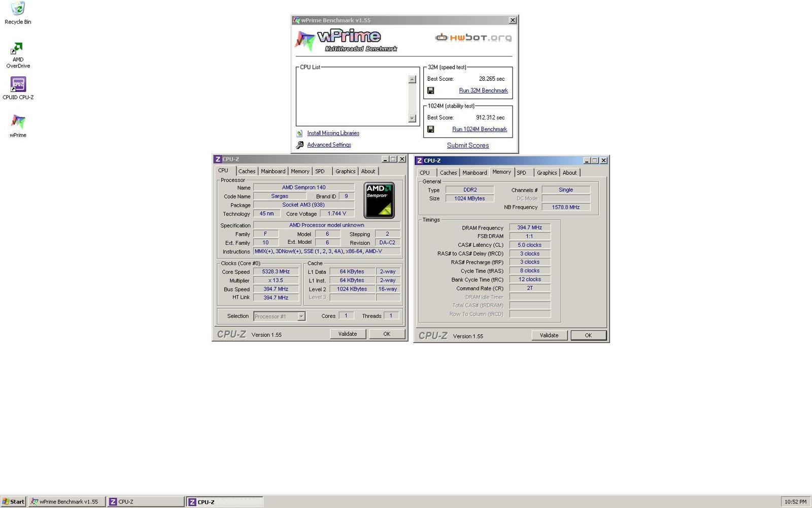Click the NB Frequency value 1578.8 MHz

[566, 207]
